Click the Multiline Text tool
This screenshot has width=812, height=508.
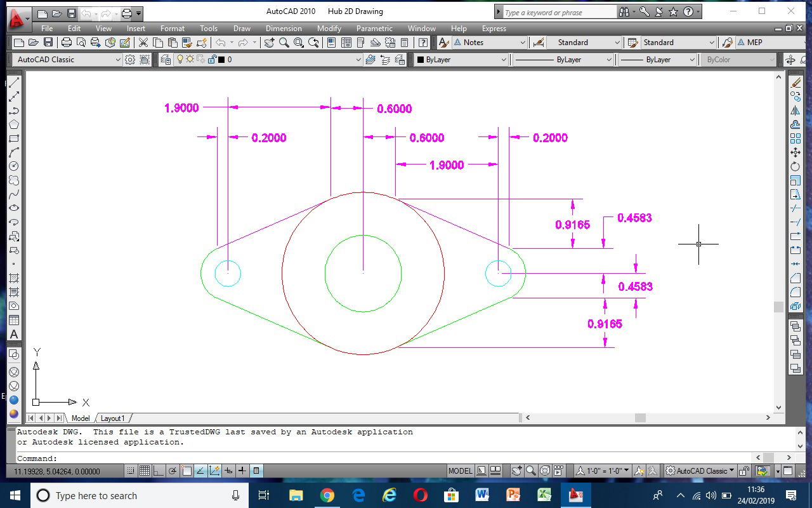pos(13,334)
